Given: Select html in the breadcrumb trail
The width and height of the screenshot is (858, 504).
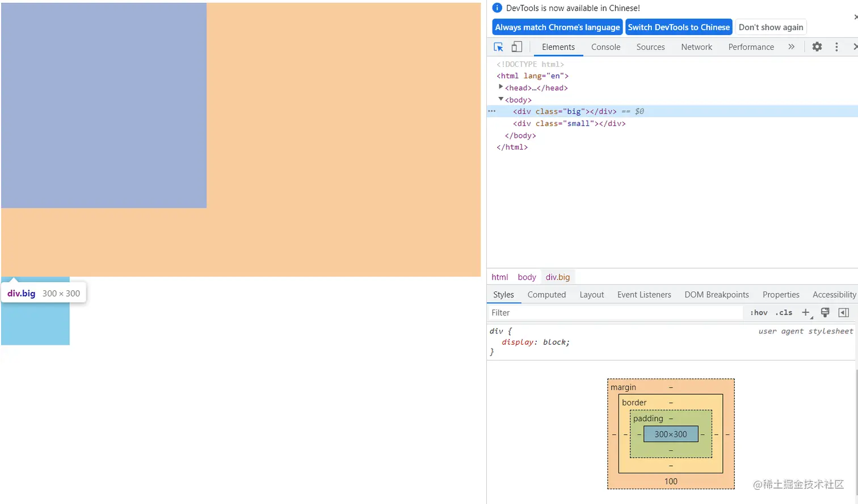Looking at the screenshot, I should click(499, 277).
